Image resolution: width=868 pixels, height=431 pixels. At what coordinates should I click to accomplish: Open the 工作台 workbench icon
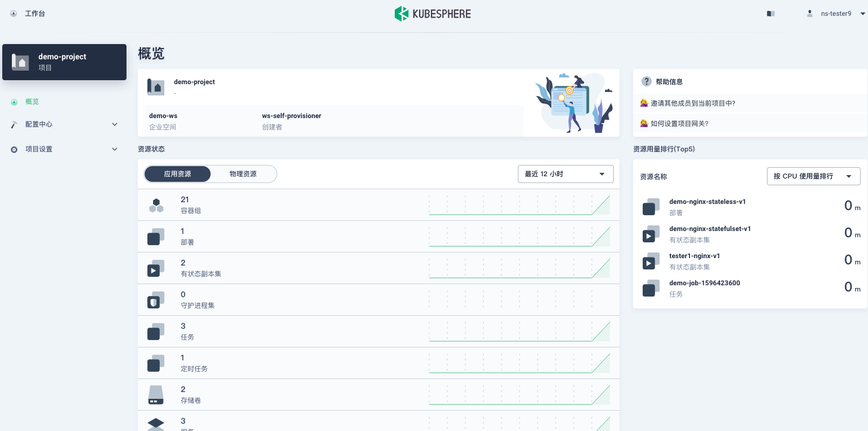pos(14,14)
